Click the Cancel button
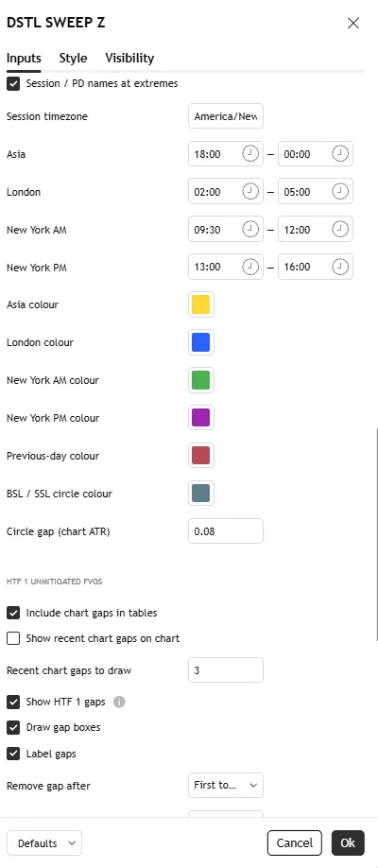The height and width of the screenshot is (868, 378). pos(295,843)
